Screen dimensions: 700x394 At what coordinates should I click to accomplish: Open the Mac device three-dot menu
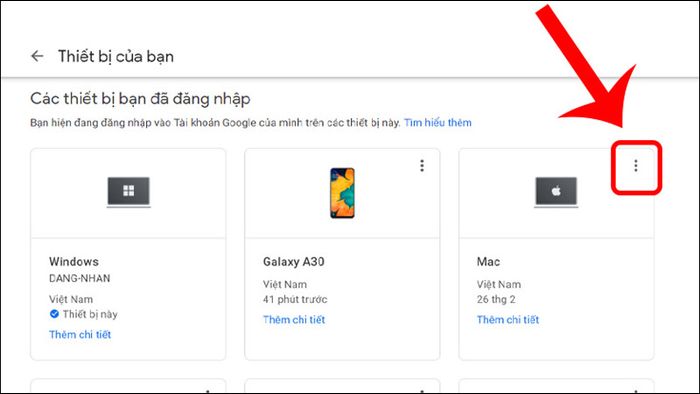636,166
